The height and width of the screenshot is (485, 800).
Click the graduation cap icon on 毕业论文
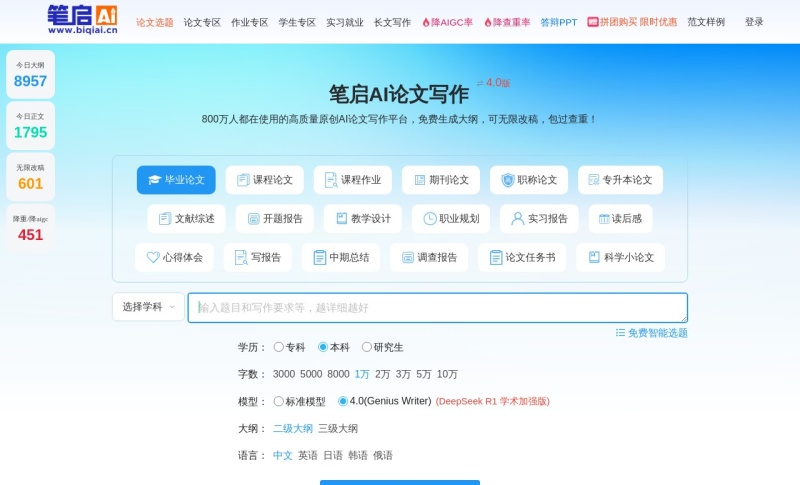(x=155, y=180)
